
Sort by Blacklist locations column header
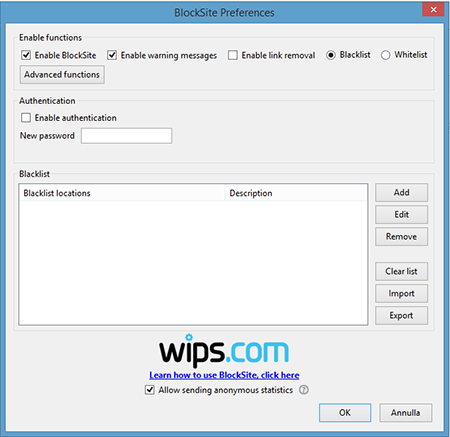coord(122,193)
